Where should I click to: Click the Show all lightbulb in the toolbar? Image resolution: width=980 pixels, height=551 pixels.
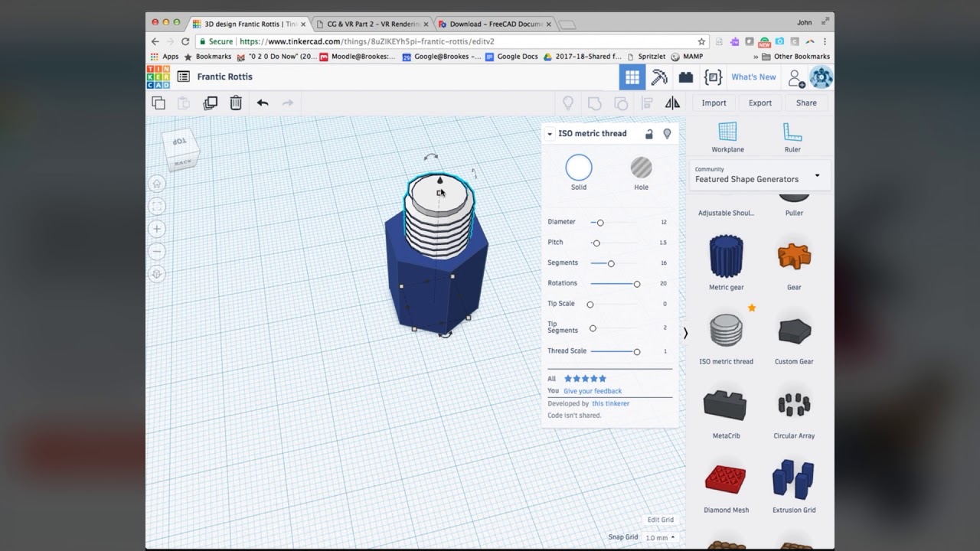tap(568, 103)
